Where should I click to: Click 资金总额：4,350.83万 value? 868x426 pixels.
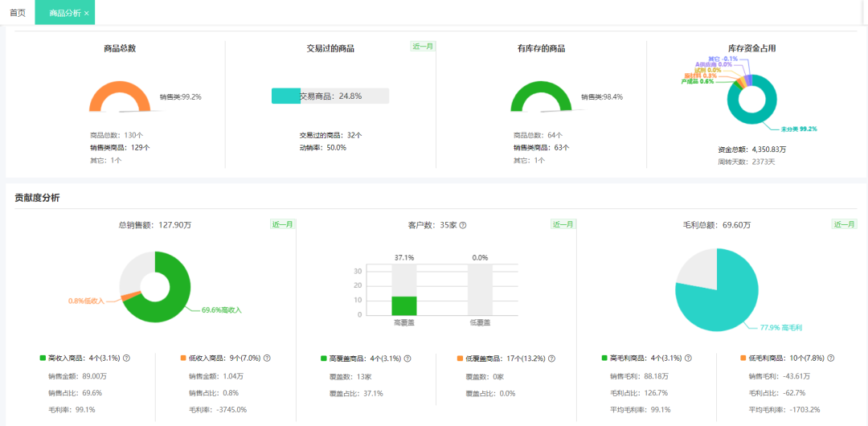751,150
